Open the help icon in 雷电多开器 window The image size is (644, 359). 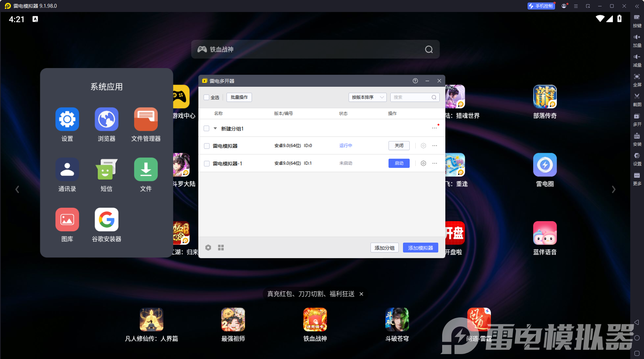(415, 81)
